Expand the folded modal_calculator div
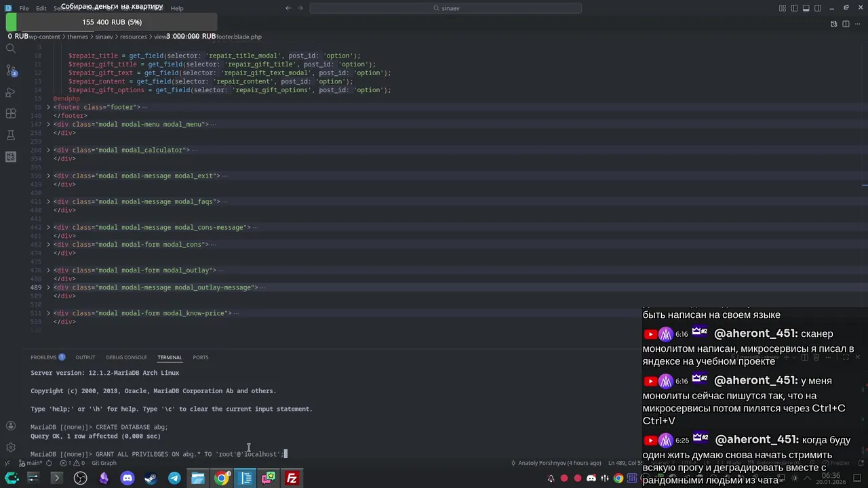 [x=47, y=150]
